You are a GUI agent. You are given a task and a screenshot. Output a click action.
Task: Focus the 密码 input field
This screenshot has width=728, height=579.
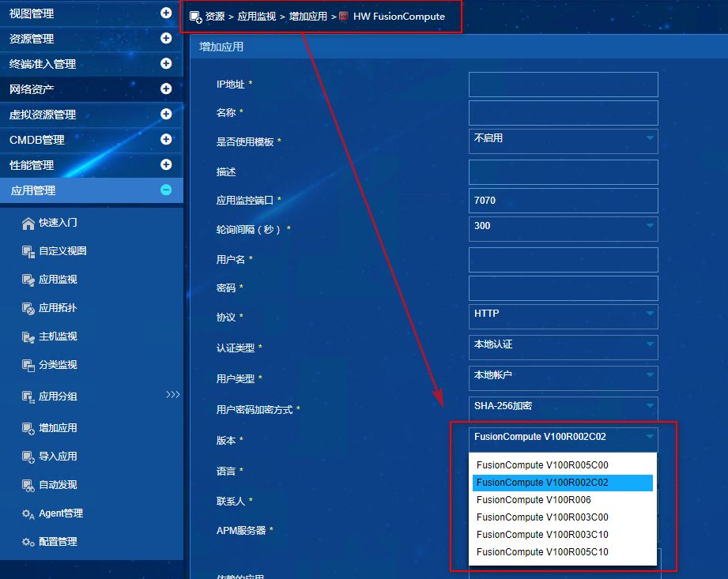(563, 288)
